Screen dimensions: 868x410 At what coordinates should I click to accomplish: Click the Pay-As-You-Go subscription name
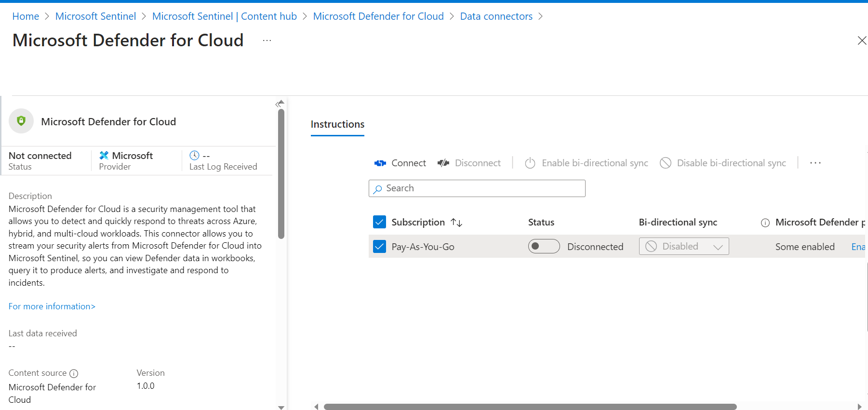tap(423, 247)
